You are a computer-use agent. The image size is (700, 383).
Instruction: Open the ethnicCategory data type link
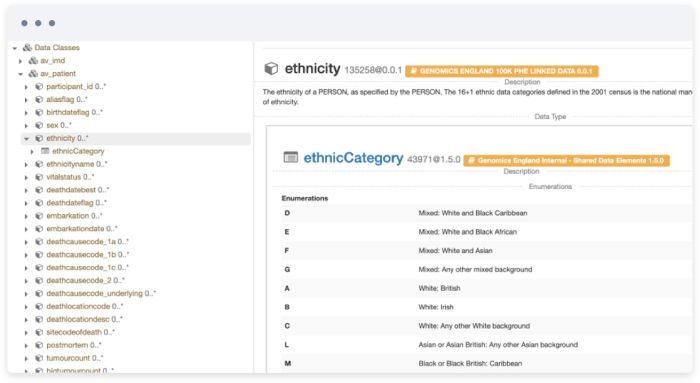point(353,158)
